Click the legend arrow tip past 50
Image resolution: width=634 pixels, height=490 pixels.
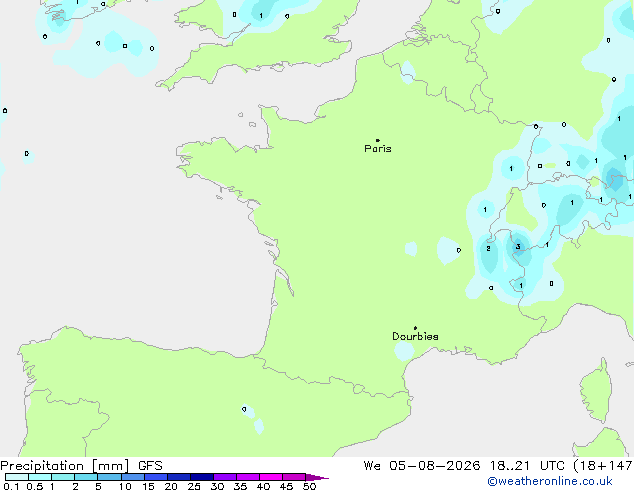coord(318,477)
